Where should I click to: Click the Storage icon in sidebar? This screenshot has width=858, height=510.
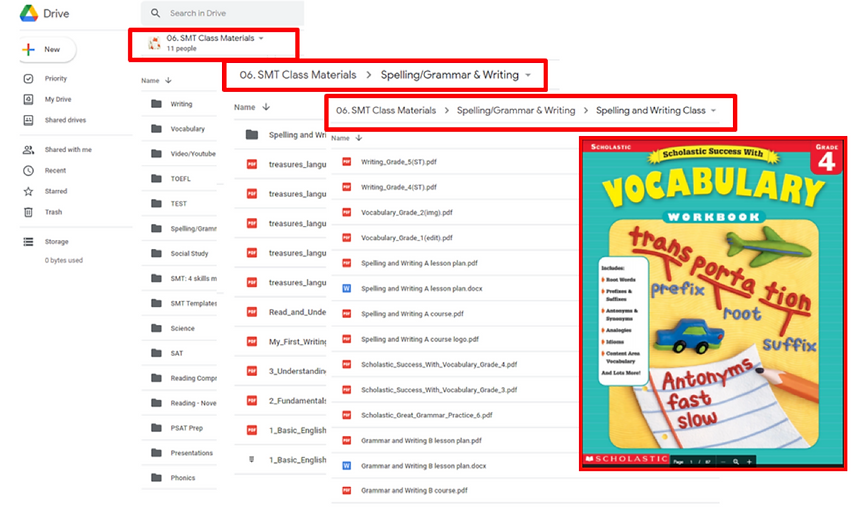[28, 242]
